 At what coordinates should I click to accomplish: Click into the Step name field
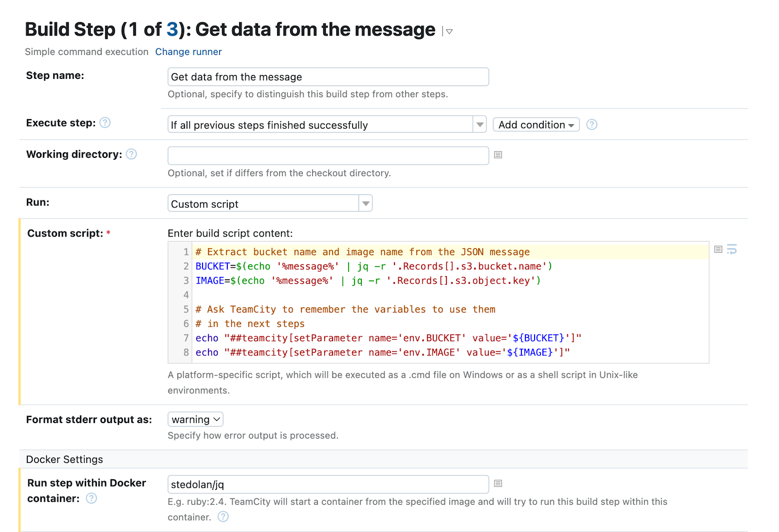(x=328, y=77)
